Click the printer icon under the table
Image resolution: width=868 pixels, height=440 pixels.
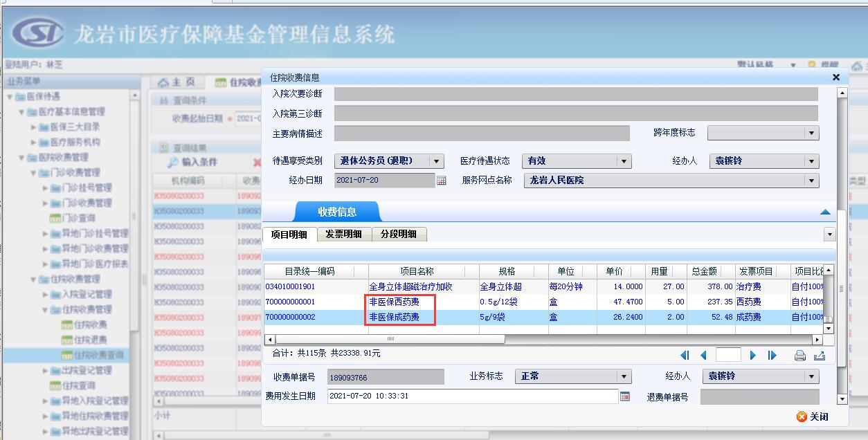point(800,356)
